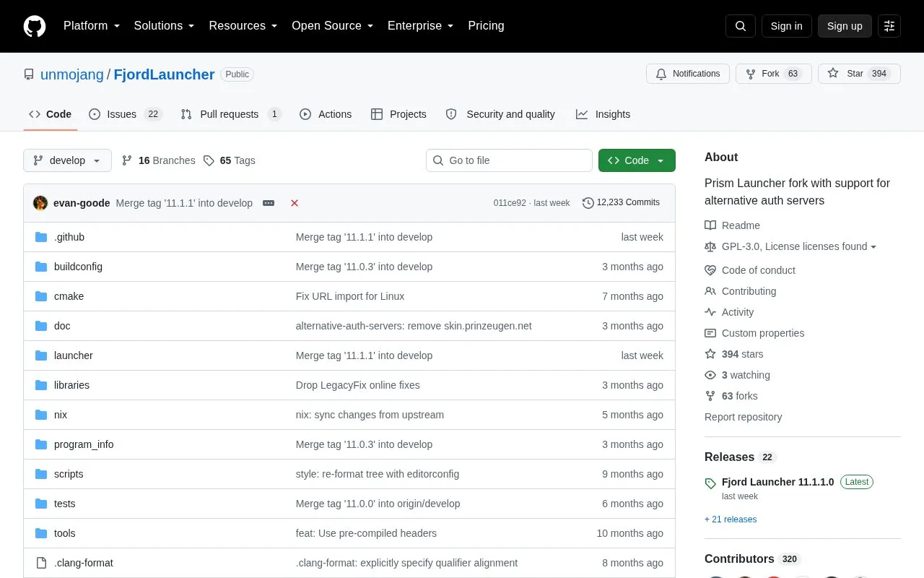The image size is (924, 578).
Task: Open the 16 Branches list
Action: coord(159,160)
